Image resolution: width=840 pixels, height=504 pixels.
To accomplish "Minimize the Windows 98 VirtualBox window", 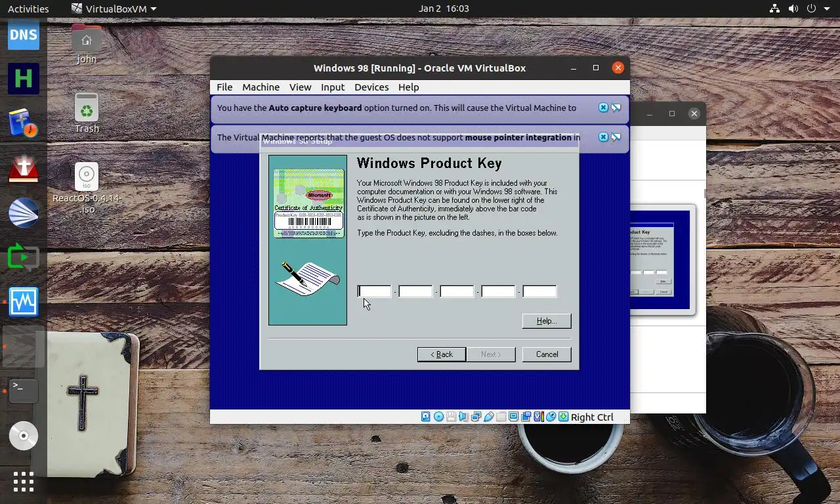I will pos(574,68).
